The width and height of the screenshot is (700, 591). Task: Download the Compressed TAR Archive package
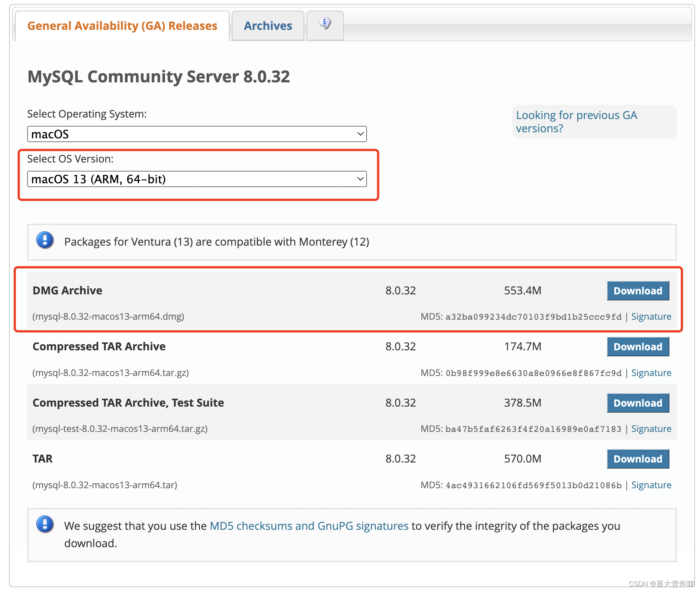[x=638, y=347]
